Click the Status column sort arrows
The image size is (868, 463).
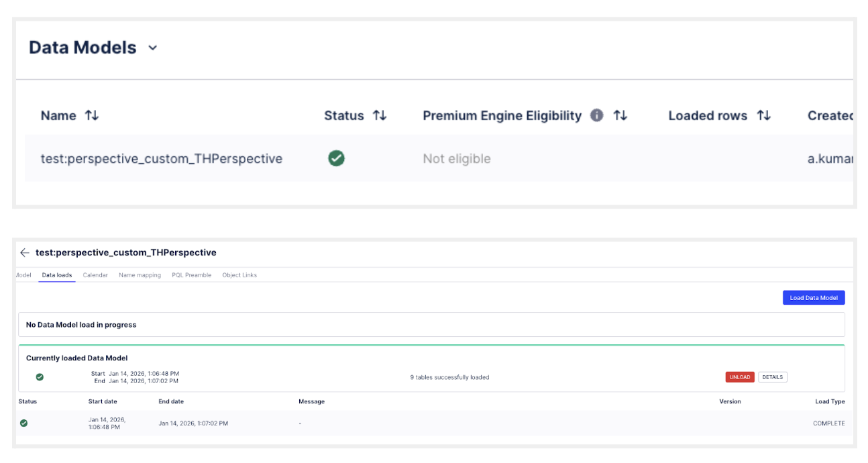(x=380, y=115)
